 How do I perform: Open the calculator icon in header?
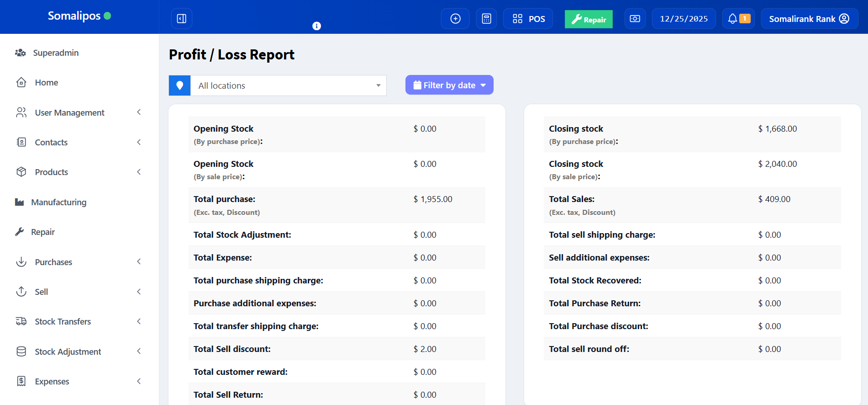(486, 19)
